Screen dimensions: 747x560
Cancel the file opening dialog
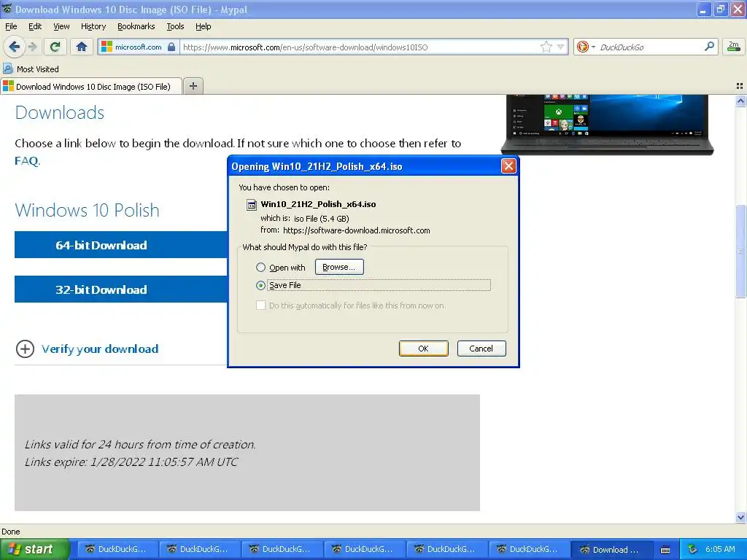pos(481,349)
